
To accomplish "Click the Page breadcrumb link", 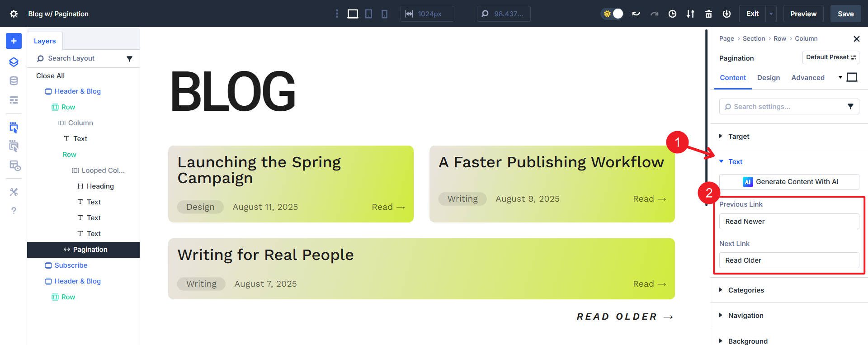I will pyautogui.click(x=726, y=38).
